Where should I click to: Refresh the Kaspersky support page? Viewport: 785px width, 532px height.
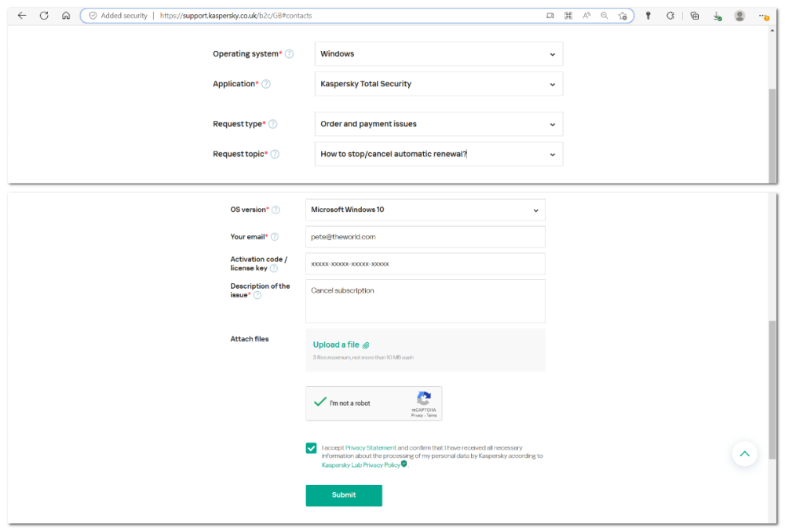44,16
